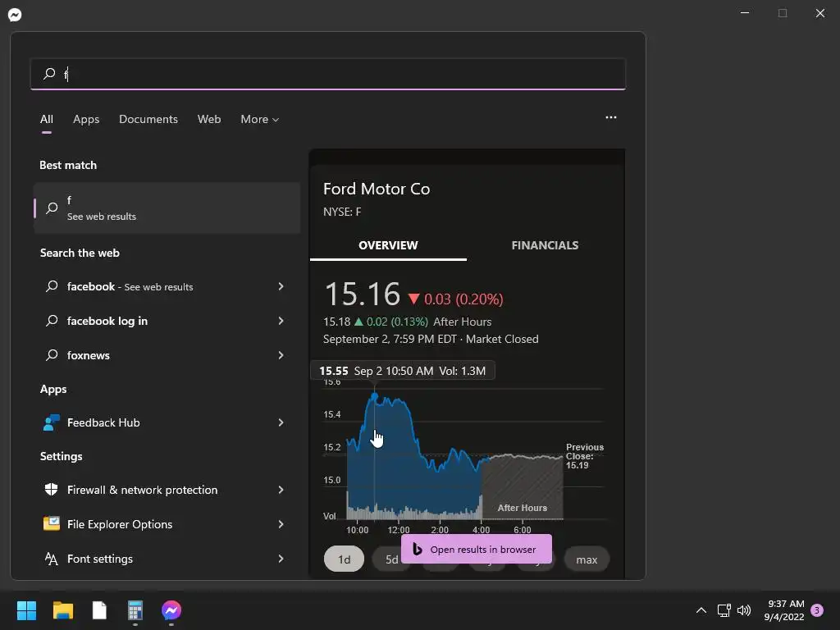This screenshot has width=840, height=630.
Task: Click the magnifier icon beside facebook log in
Action: 52,321
